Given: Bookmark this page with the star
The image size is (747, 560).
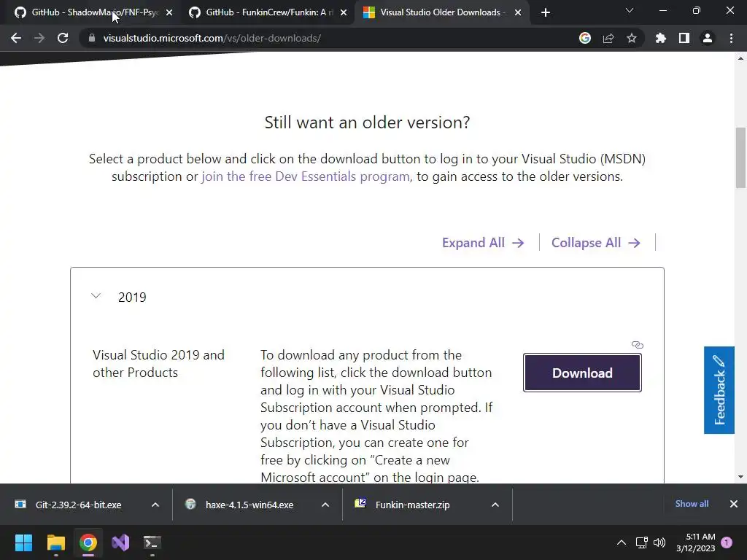Looking at the screenshot, I should pos(632,38).
